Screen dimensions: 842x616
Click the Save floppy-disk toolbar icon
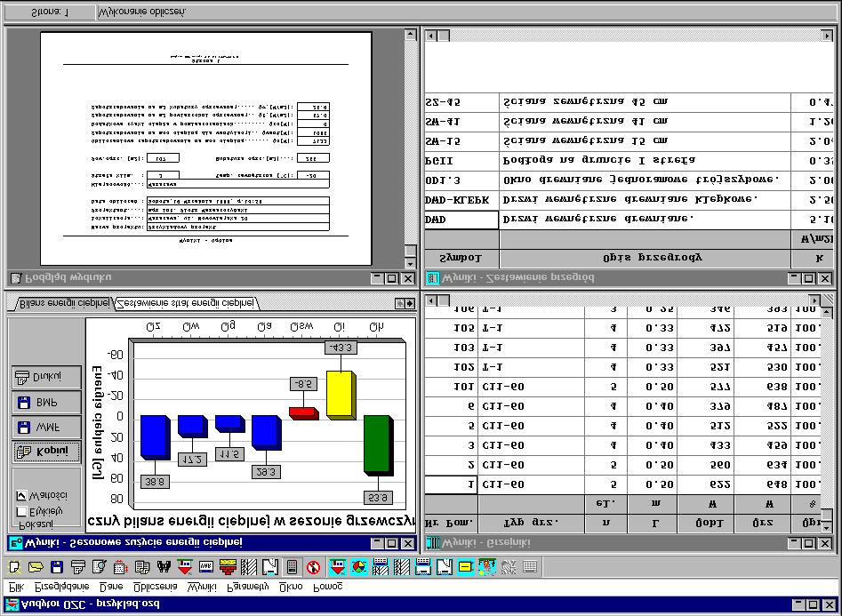[57, 566]
